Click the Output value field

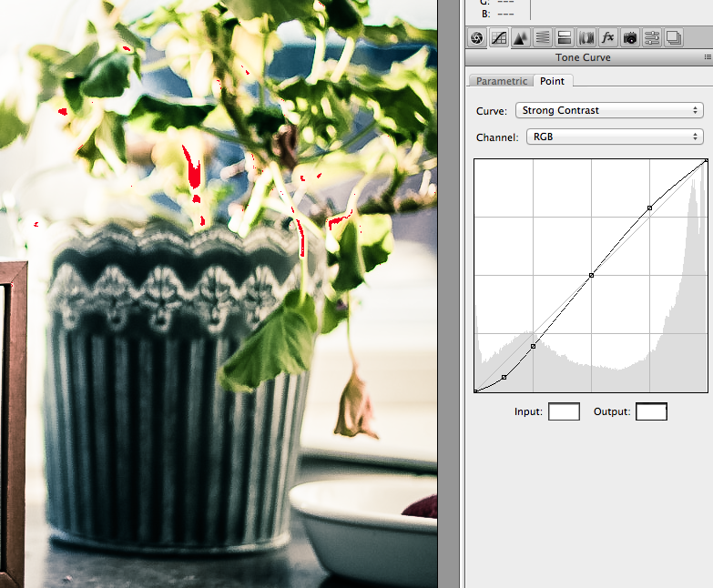[x=651, y=411]
